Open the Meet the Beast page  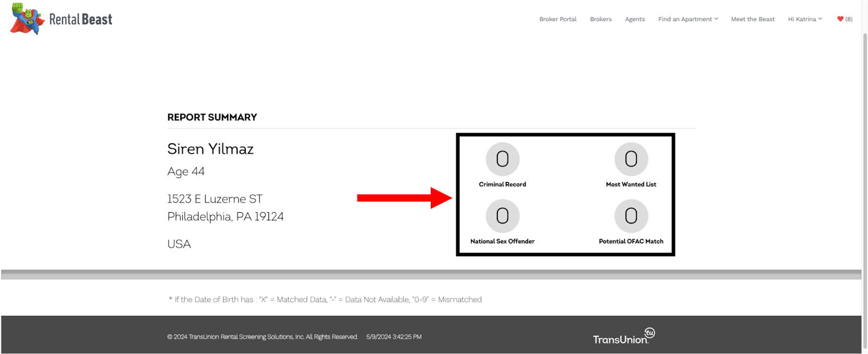[752, 19]
